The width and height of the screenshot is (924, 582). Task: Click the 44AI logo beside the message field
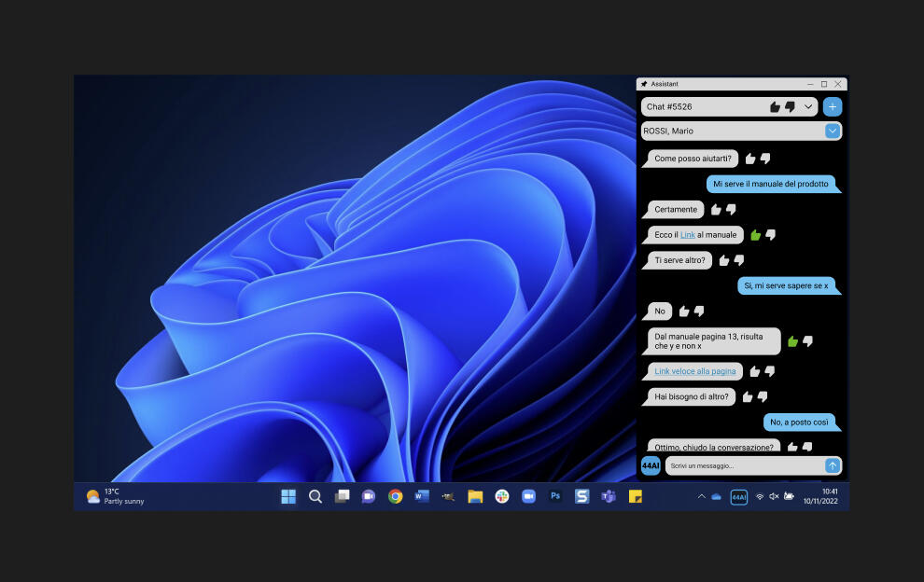tap(651, 465)
